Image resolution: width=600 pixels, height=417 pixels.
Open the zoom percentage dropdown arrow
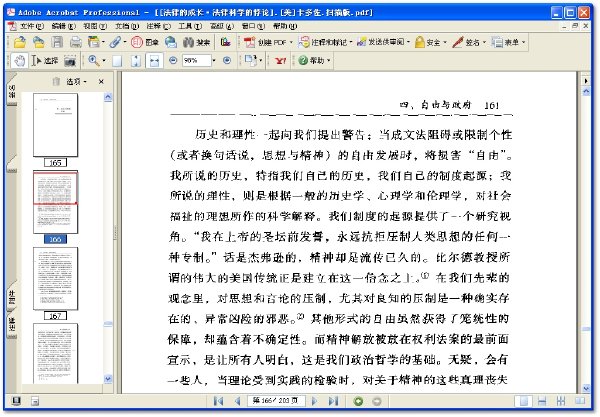click(x=214, y=60)
